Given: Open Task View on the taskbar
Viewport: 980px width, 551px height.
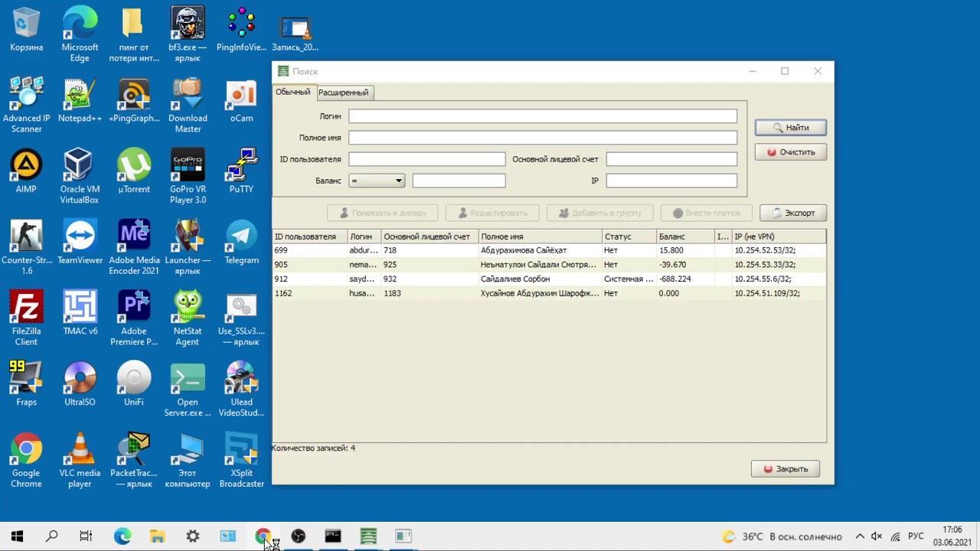Looking at the screenshot, I should [x=86, y=536].
